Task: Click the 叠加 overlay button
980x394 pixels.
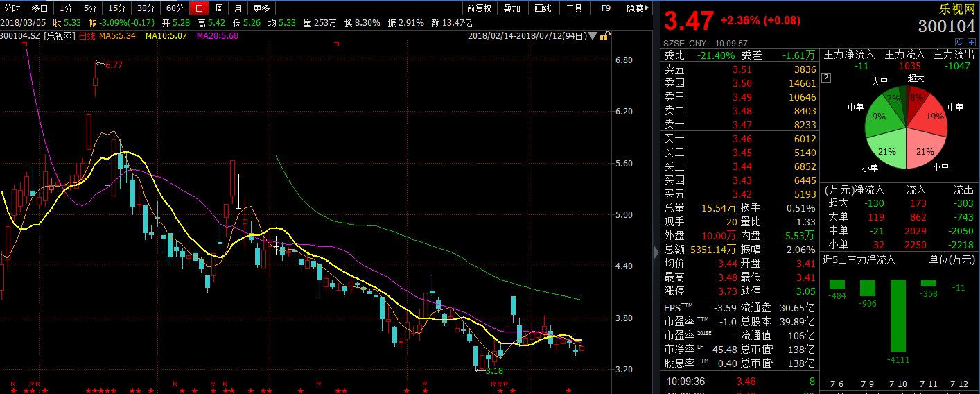Action: pyautogui.click(x=512, y=8)
